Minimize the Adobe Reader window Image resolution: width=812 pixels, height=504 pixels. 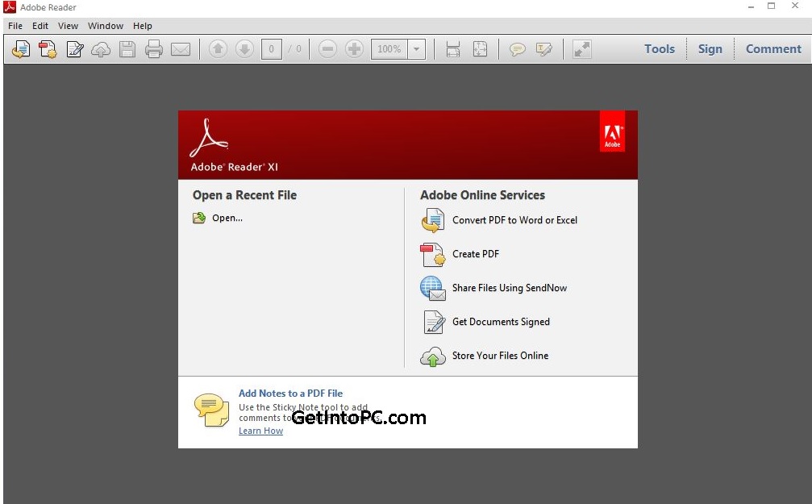(751, 6)
